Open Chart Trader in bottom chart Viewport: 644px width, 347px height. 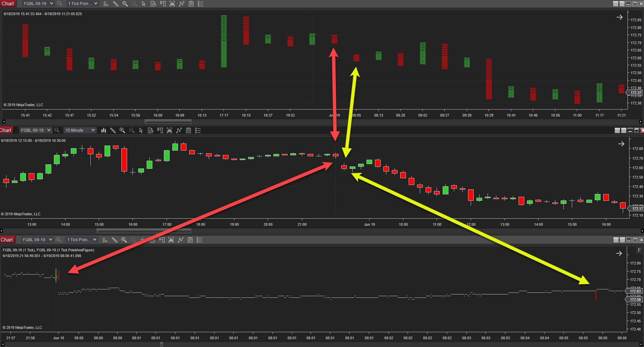pyautogui.click(x=162, y=240)
